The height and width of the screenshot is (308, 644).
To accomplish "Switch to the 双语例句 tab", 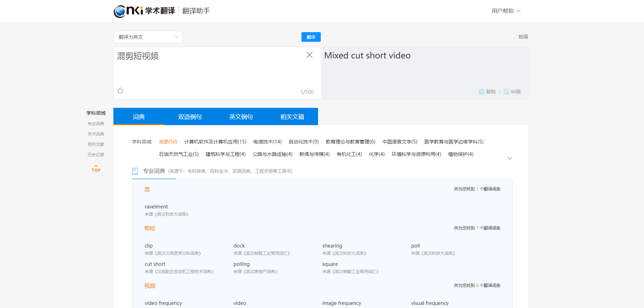I will (190, 116).
